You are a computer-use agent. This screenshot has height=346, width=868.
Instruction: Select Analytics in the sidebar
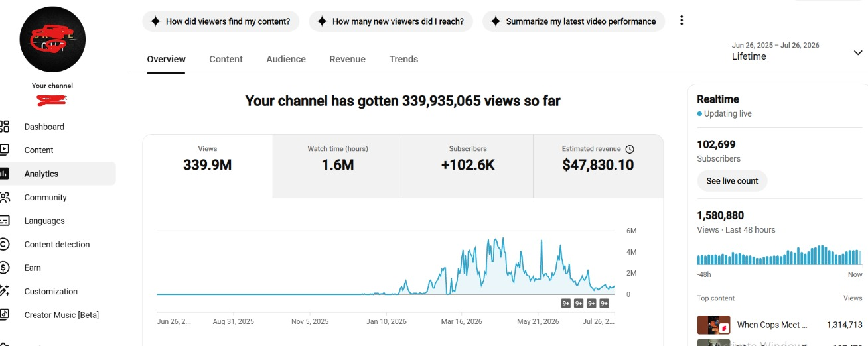tap(41, 174)
